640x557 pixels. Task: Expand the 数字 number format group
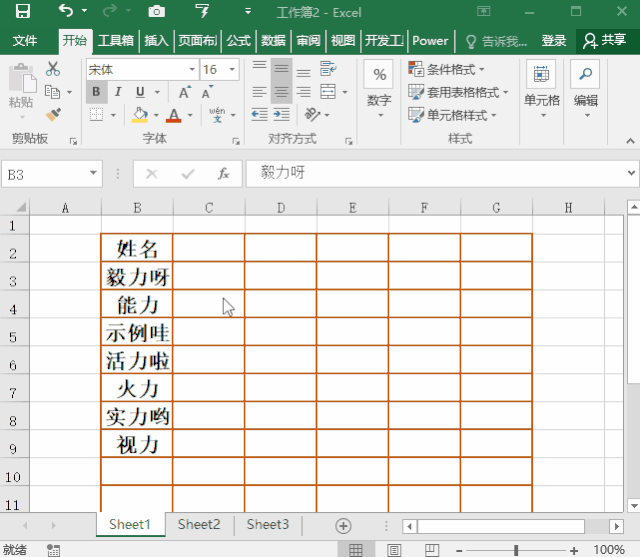click(379, 91)
